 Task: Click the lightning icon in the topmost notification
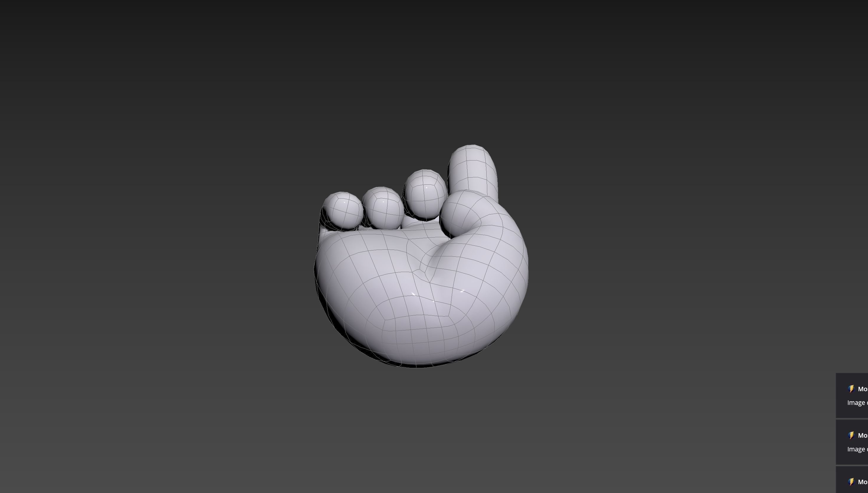click(851, 389)
